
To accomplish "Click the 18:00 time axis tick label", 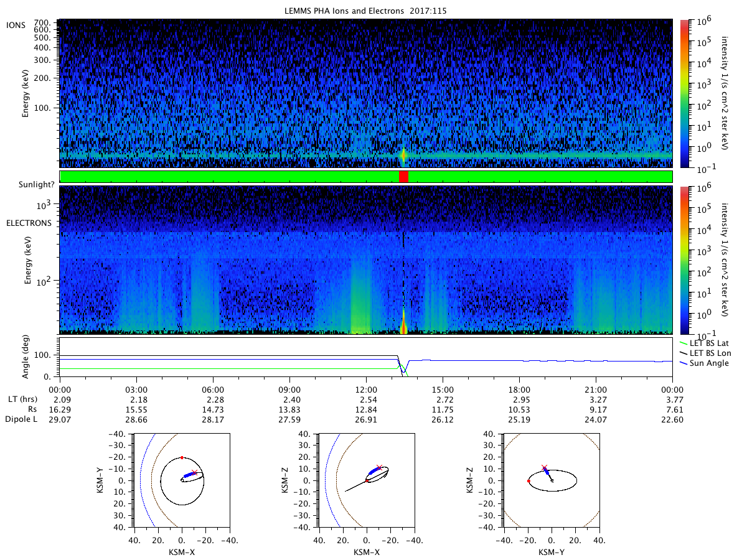I will coord(519,388).
